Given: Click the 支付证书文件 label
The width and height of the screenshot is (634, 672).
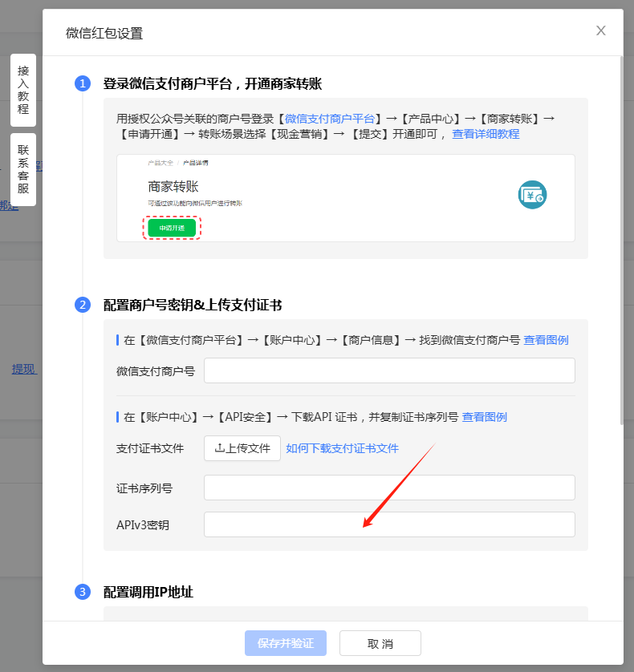Looking at the screenshot, I should pos(150,449).
